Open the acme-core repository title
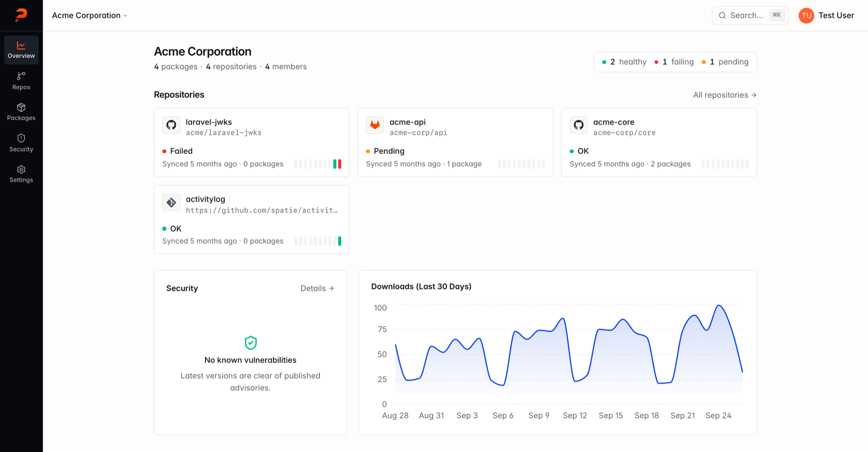The image size is (868, 452). pyautogui.click(x=614, y=122)
